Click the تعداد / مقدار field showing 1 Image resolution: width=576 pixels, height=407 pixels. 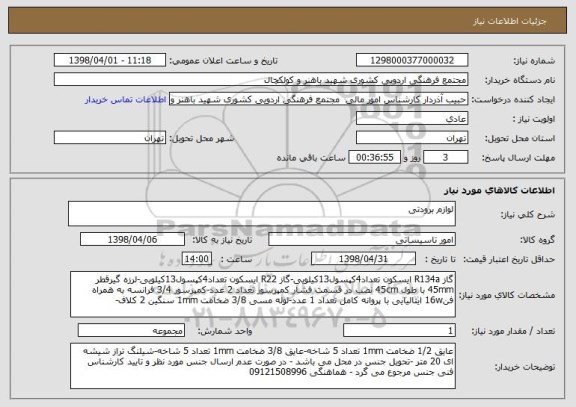pos(399,331)
